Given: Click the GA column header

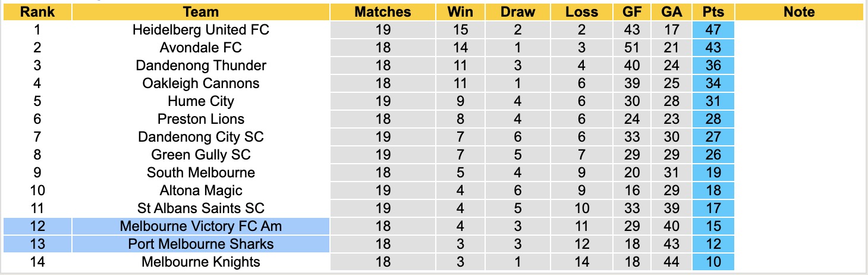Looking at the screenshot, I should tap(672, 12).
